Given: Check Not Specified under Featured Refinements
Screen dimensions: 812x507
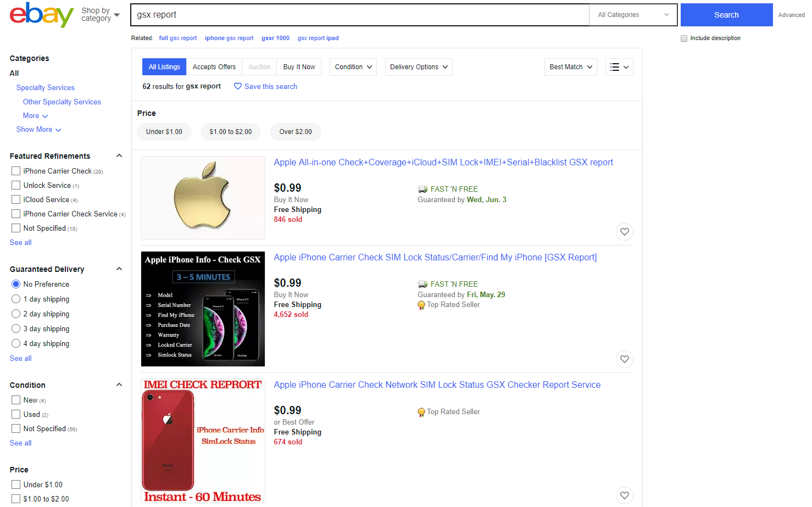Looking at the screenshot, I should click(16, 228).
